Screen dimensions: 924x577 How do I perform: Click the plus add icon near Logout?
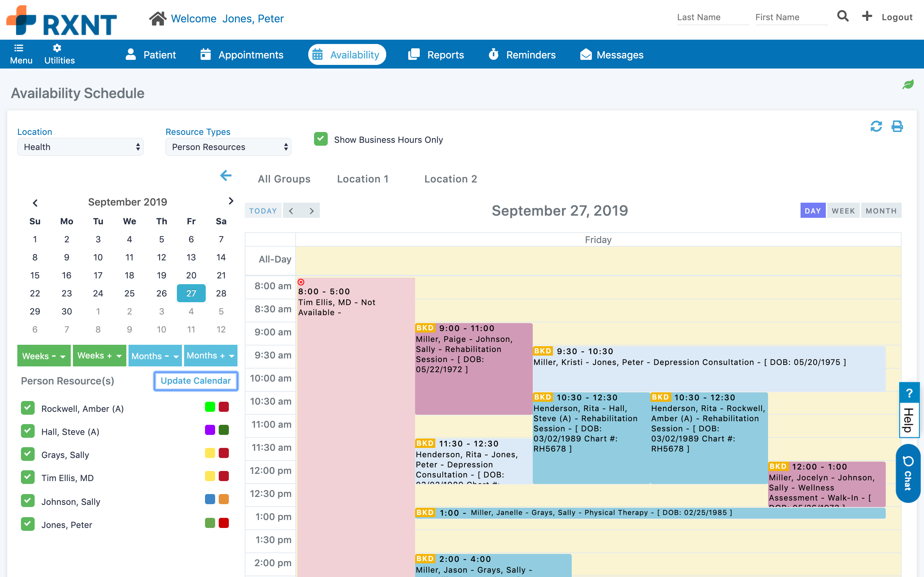click(867, 17)
